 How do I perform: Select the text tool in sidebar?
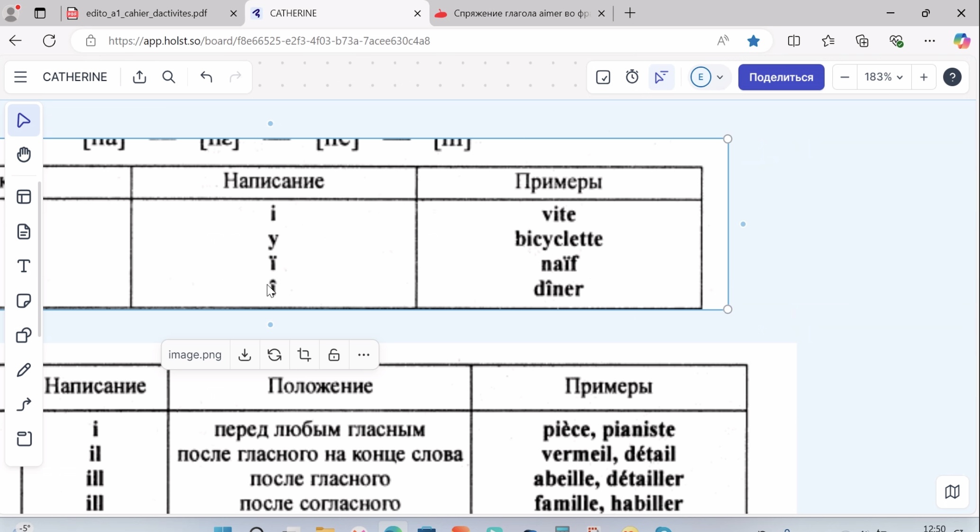tap(24, 266)
